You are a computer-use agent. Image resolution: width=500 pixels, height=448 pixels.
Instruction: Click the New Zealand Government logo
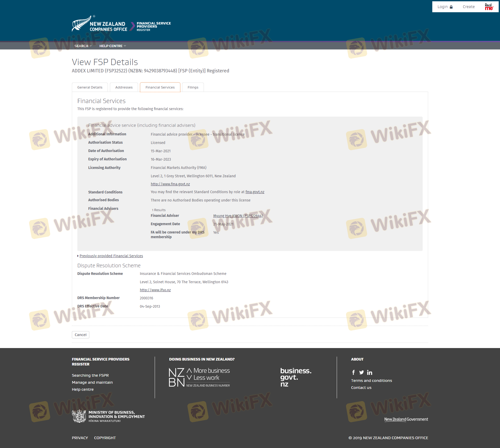[x=406, y=419]
